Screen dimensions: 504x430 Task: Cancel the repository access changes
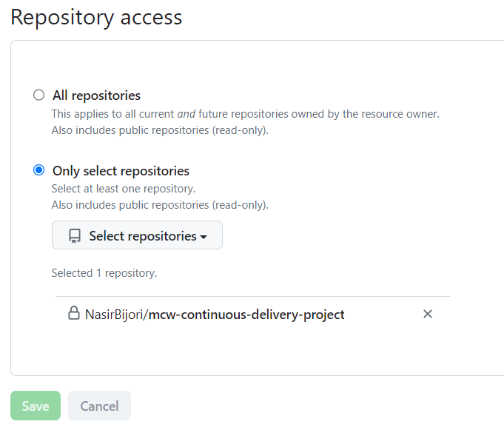pyautogui.click(x=99, y=406)
